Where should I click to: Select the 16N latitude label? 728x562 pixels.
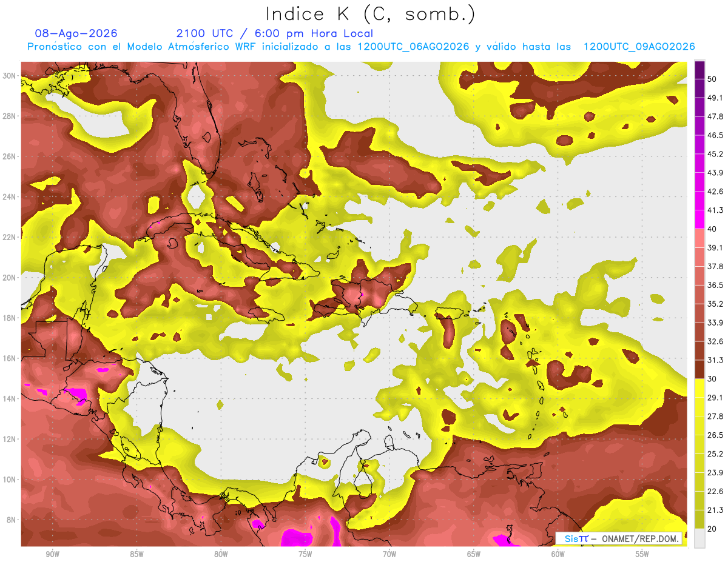pyautogui.click(x=9, y=358)
